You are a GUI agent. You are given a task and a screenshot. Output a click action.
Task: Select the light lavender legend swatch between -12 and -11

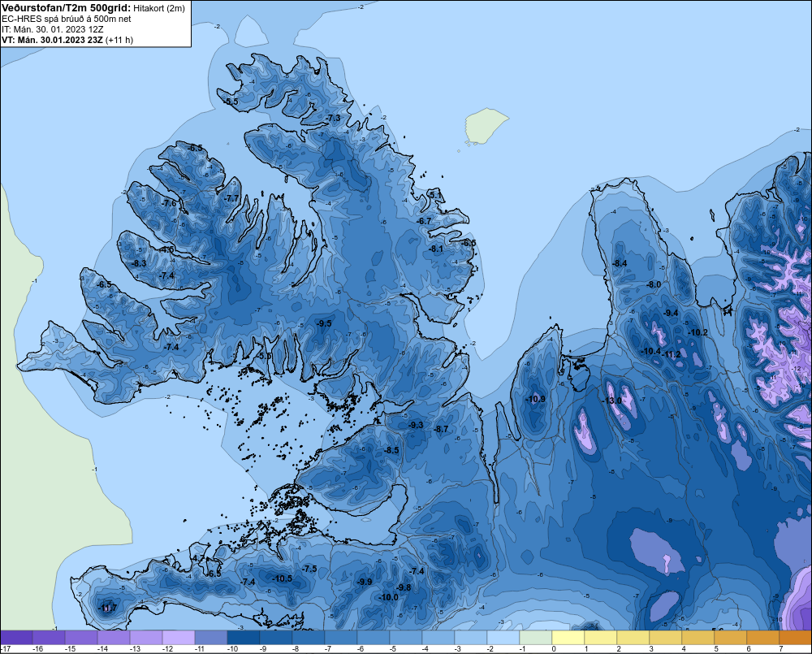pos(179,638)
